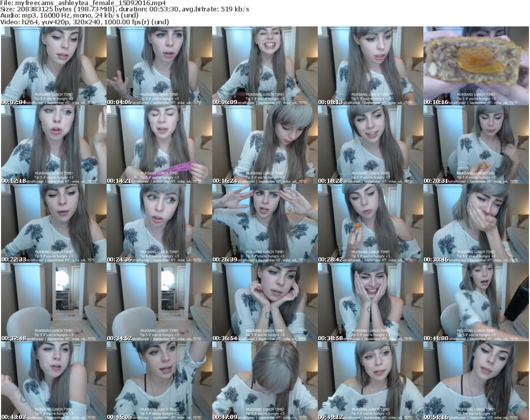Select the empty room thumbnail 00:32:48
Screen dimensions: 530x420
54,302
